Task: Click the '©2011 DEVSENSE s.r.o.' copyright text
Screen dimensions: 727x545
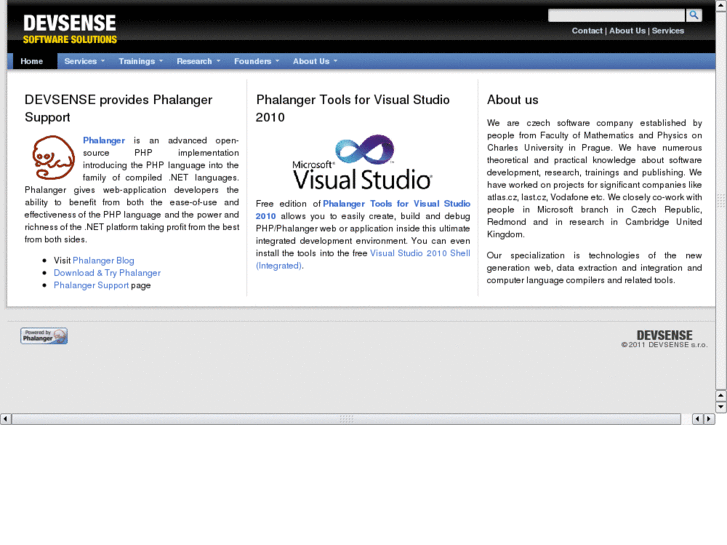Action: (664, 345)
